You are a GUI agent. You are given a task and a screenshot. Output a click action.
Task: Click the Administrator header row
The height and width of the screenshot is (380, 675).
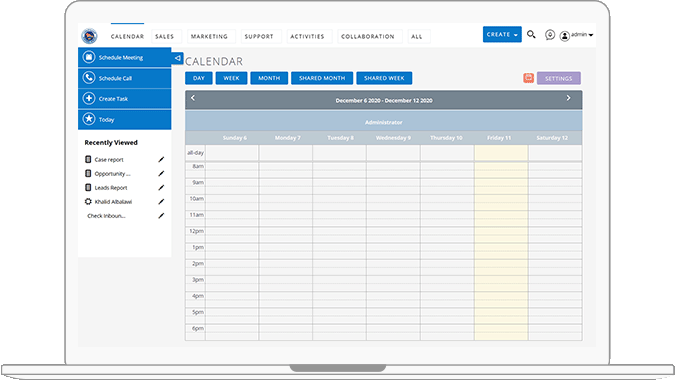(384, 122)
